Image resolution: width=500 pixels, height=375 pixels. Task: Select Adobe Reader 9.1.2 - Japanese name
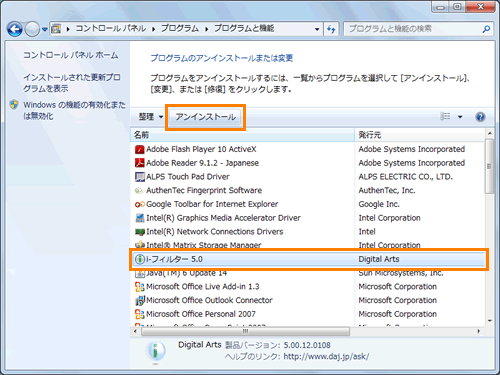(202, 163)
